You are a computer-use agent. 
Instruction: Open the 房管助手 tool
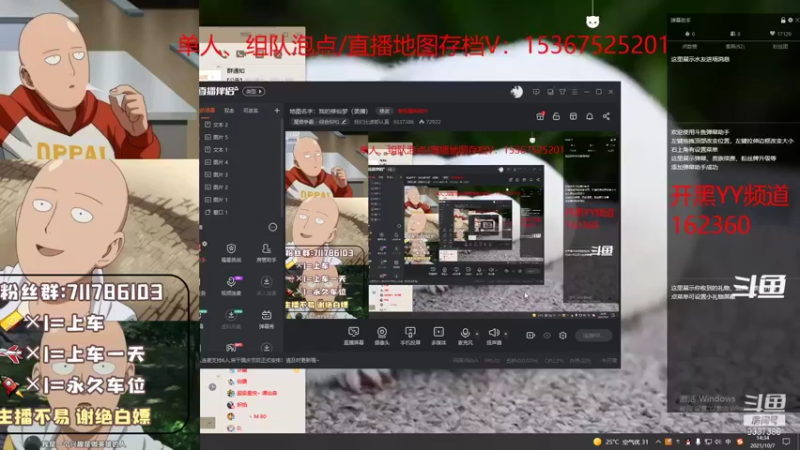pyautogui.click(x=266, y=253)
